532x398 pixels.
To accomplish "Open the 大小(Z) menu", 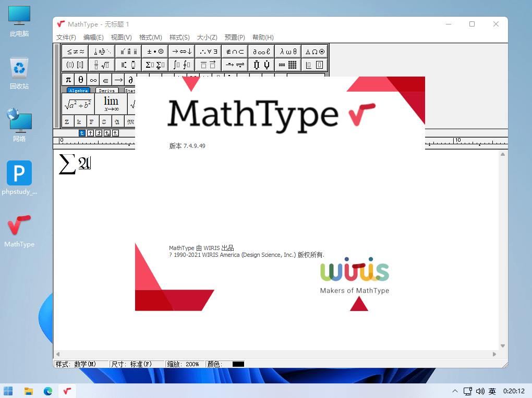I will coord(207,38).
